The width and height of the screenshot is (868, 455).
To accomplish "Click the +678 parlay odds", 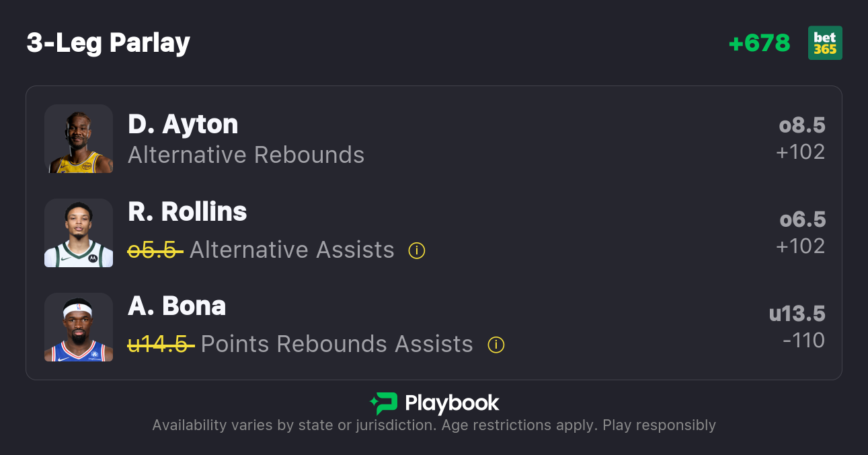I will coord(759,43).
